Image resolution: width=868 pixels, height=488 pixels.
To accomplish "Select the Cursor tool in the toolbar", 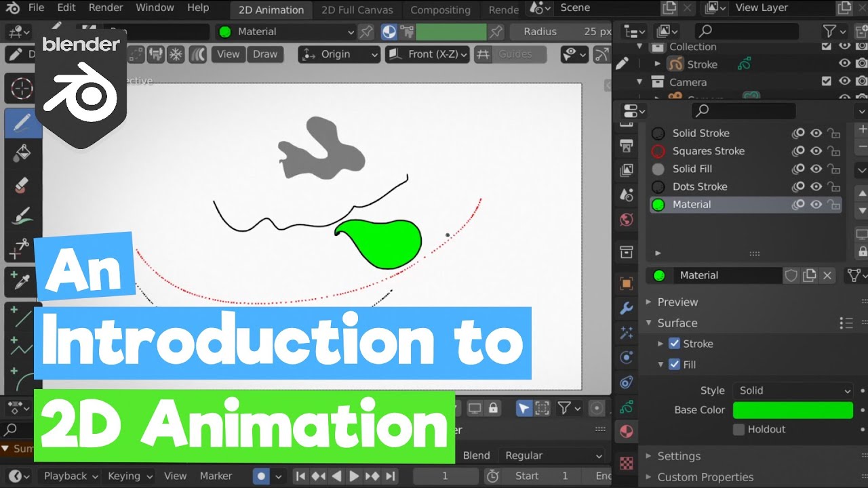I will pyautogui.click(x=22, y=89).
